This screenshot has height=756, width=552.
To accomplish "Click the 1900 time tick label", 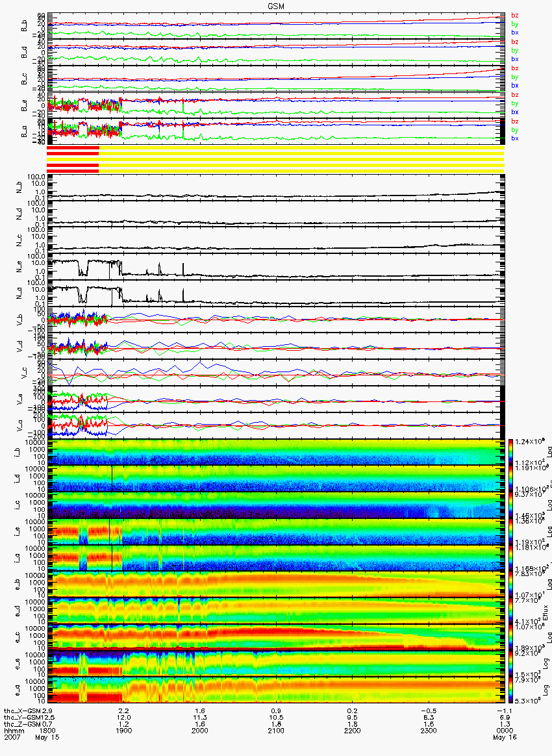I will pos(123,731).
